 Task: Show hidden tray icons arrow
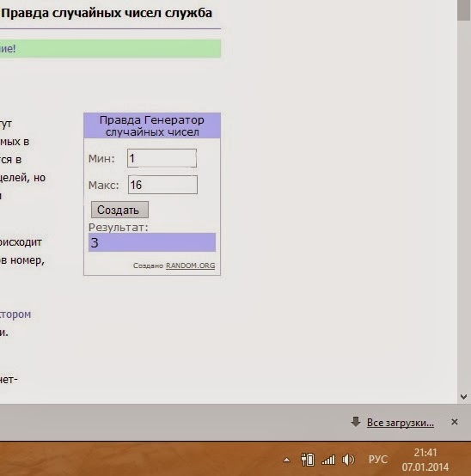(286, 461)
